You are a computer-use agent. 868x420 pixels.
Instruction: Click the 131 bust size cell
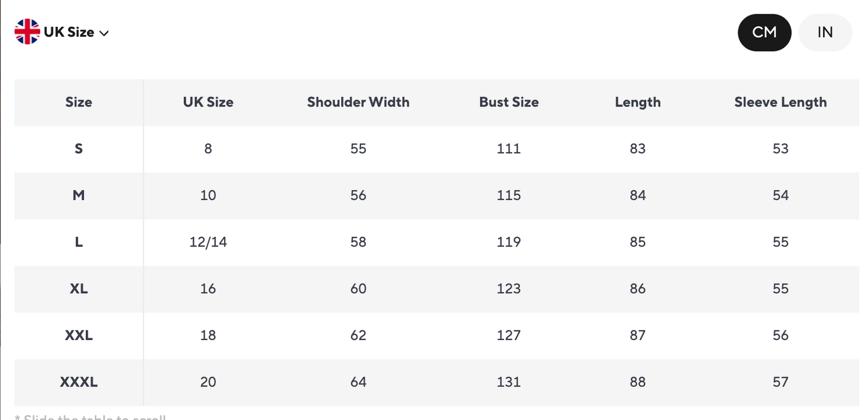[x=509, y=382]
